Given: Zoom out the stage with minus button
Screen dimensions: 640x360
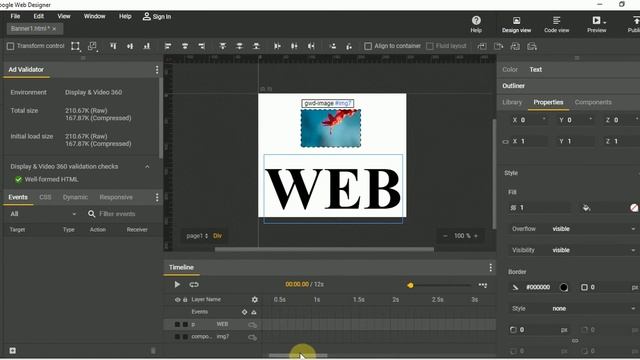Looking at the screenshot, I should (445, 236).
